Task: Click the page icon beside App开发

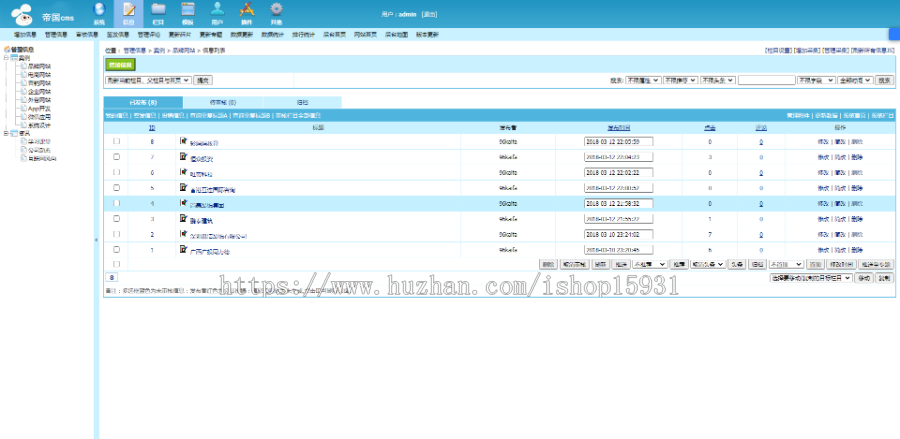Action: (x=24, y=108)
